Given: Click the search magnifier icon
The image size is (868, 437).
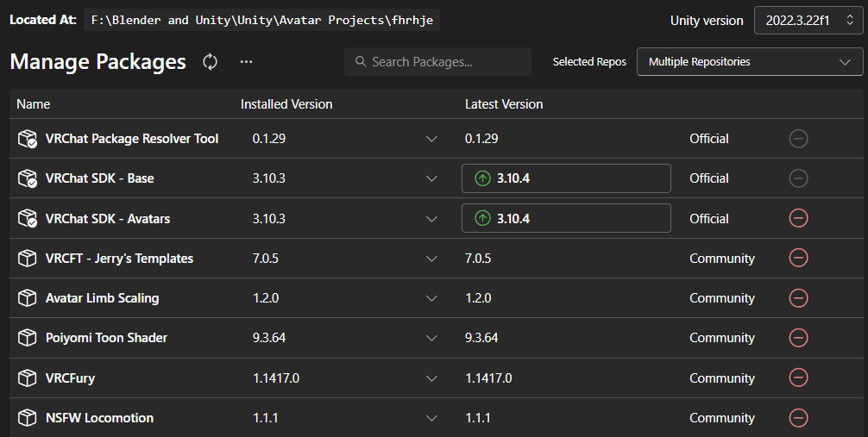Looking at the screenshot, I should click(361, 61).
